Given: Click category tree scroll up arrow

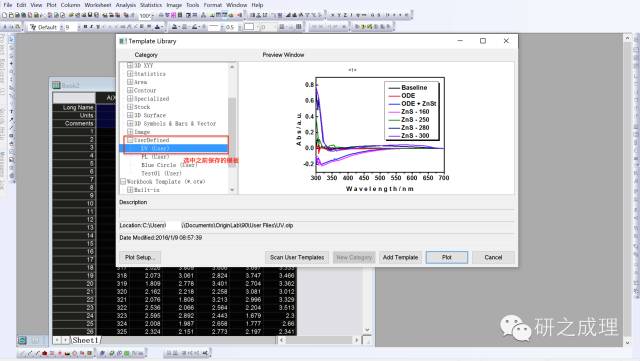Looking at the screenshot, I should [232, 67].
